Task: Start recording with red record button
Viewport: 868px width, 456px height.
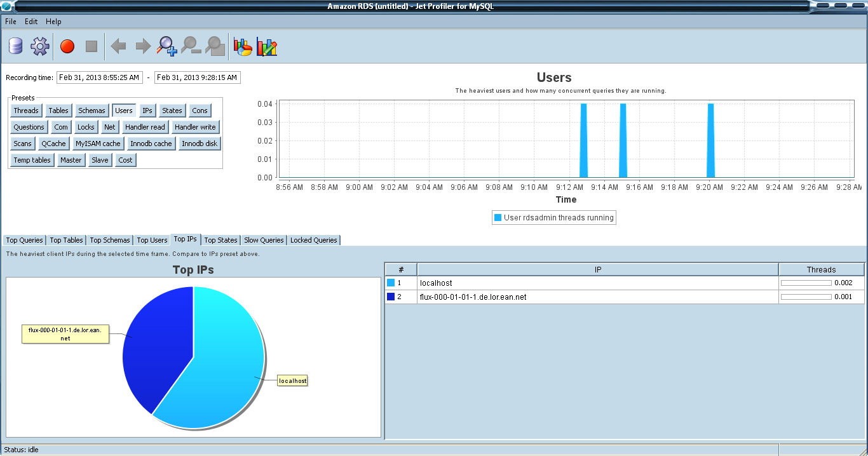Action: (x=67, y=46)
